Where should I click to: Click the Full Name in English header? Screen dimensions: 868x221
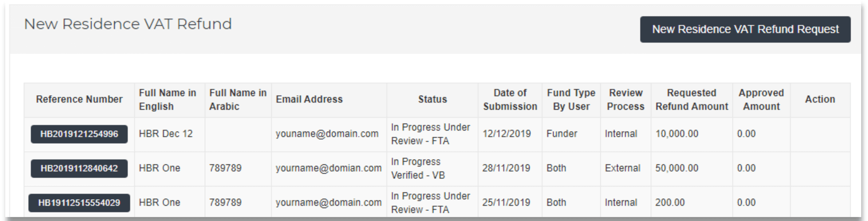168,99
